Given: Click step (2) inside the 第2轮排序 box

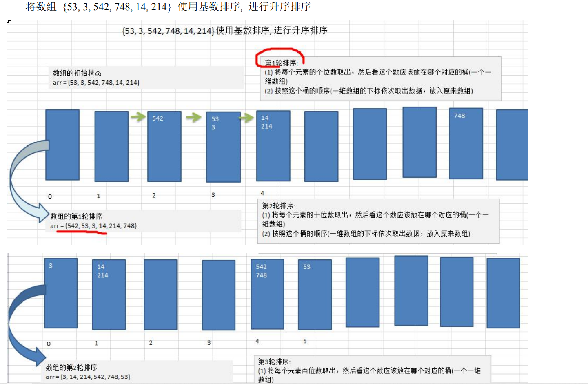Looking at the screenshot, I should tap(366, 234).
